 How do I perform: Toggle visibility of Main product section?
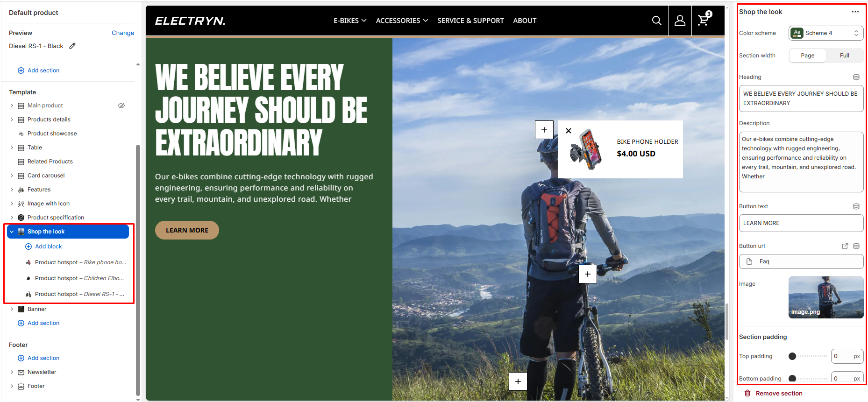121,106
